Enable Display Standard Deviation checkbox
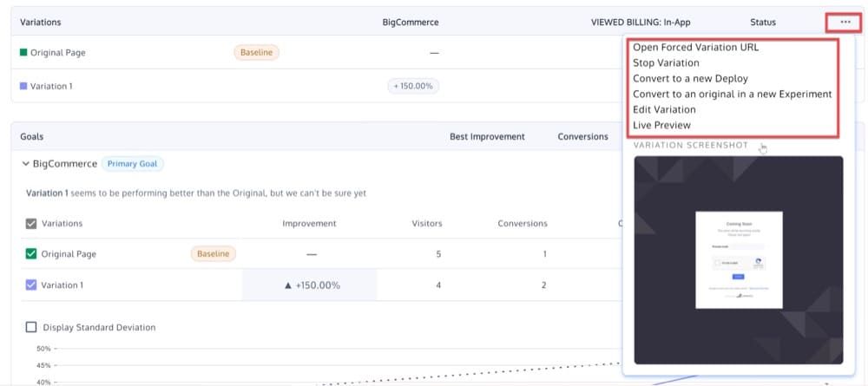Image resolution: width=868 pixels, height=386 pixels. pyautogui.click(x=31, y=328)
